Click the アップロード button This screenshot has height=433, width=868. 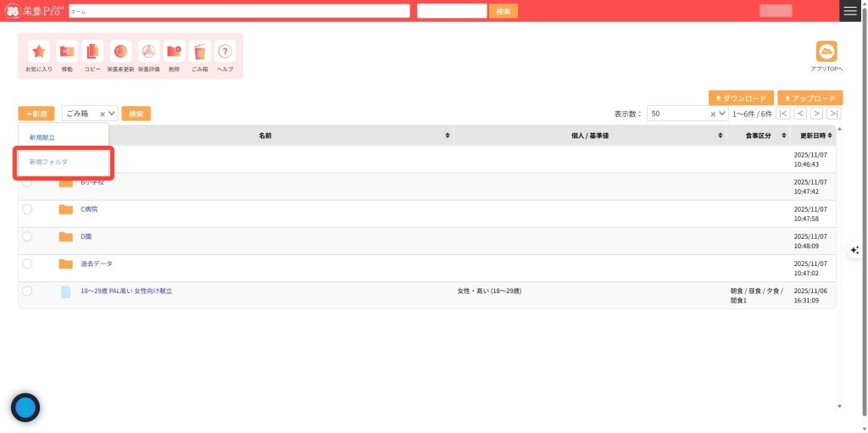click(x=810, y=98)
